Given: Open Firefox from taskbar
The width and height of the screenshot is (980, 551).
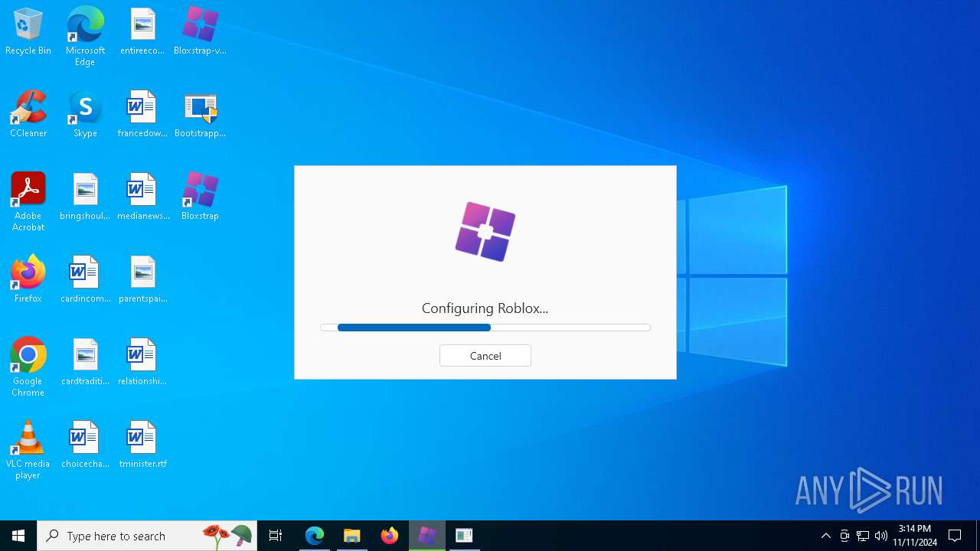Looking at the screenshot, I should (x=390, y=536).
